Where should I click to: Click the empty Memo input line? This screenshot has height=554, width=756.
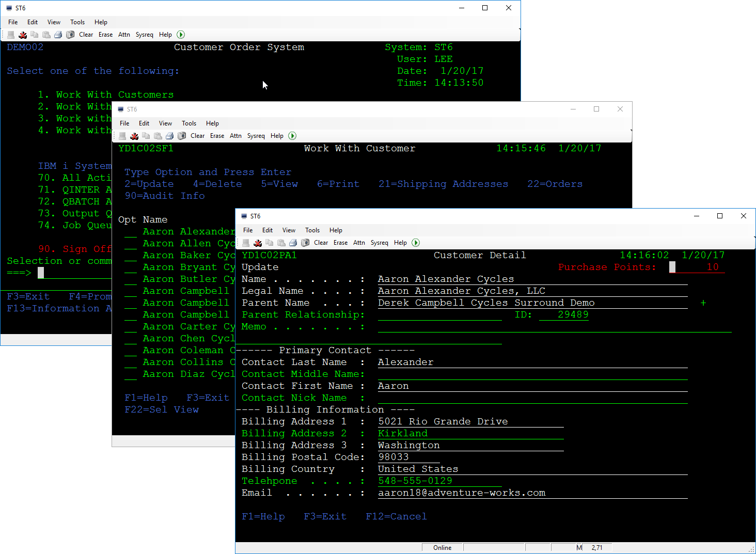pyautogui.click(x=555, y=327)
